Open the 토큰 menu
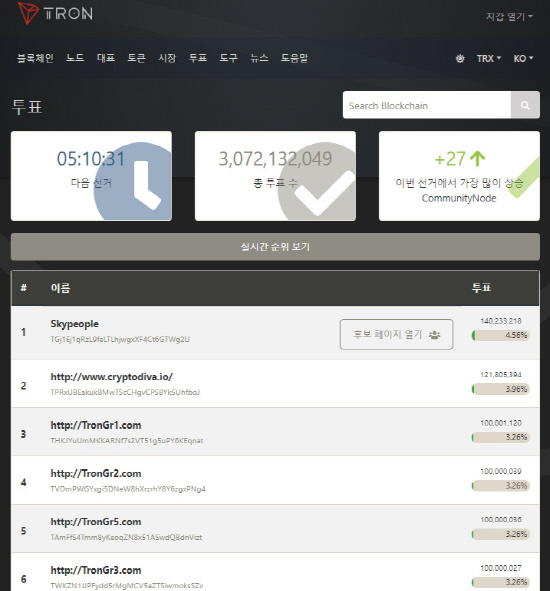550x591 pixels. tap(136, 58)
